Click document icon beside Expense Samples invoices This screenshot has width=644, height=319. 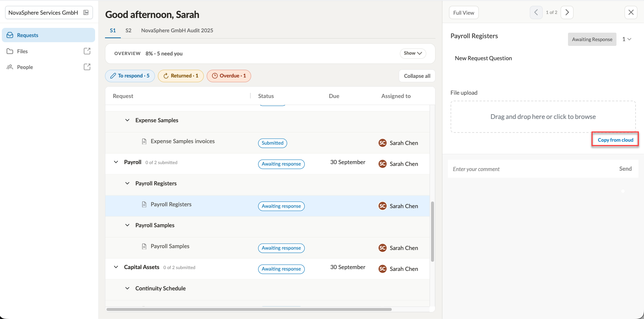tap(144, 141)
